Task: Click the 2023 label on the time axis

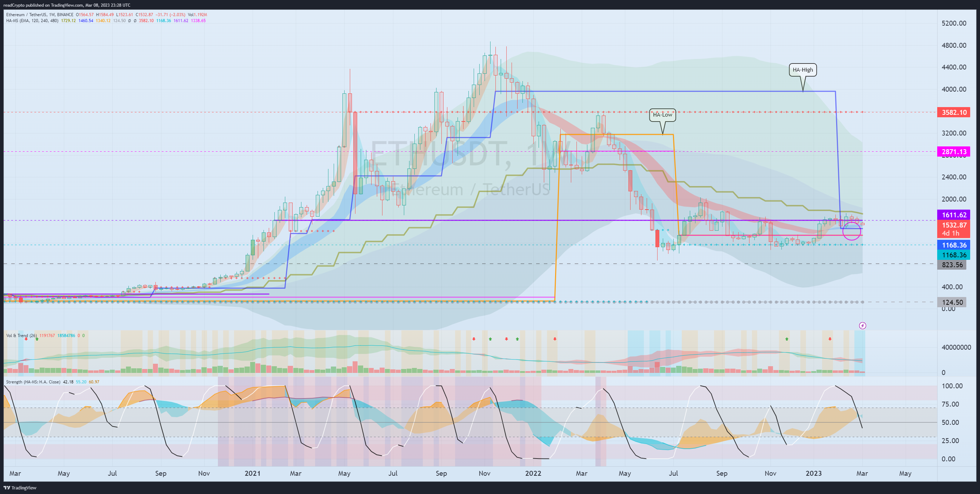Action: 813,473
